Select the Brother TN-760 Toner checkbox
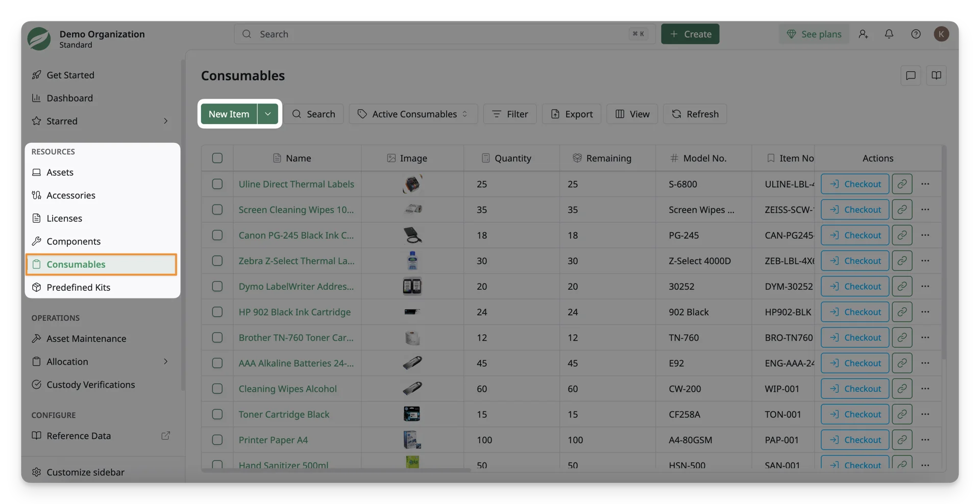 [217, 337]
